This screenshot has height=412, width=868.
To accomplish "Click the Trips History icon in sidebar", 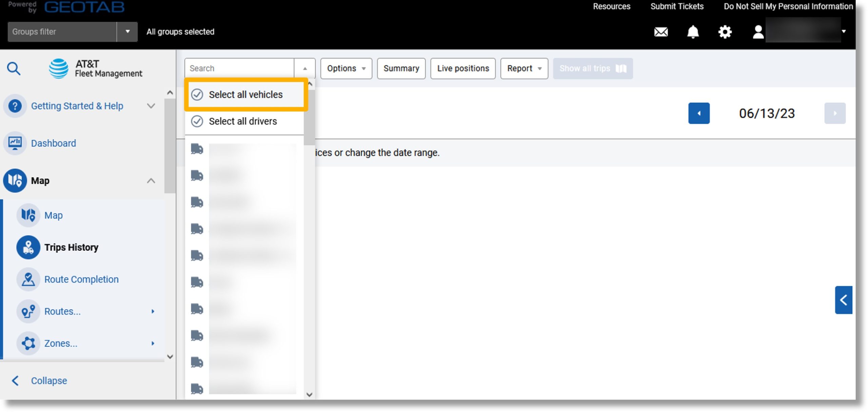I will pyautogui.click(x=28, y=247).
